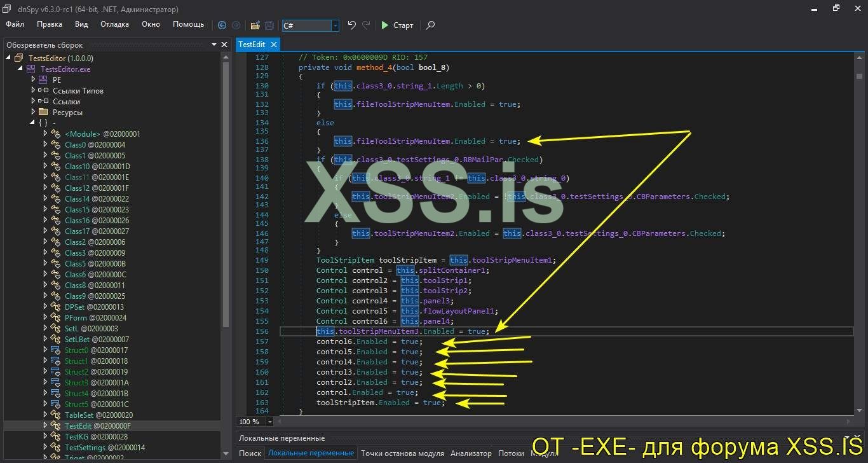
Task: Expand the PE node
Action: click(x=33, y=80)
